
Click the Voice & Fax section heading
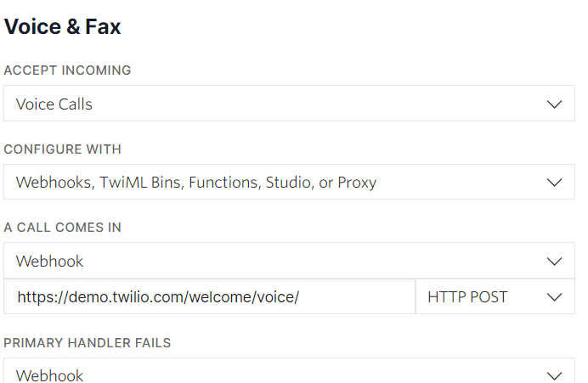(63, 27)
